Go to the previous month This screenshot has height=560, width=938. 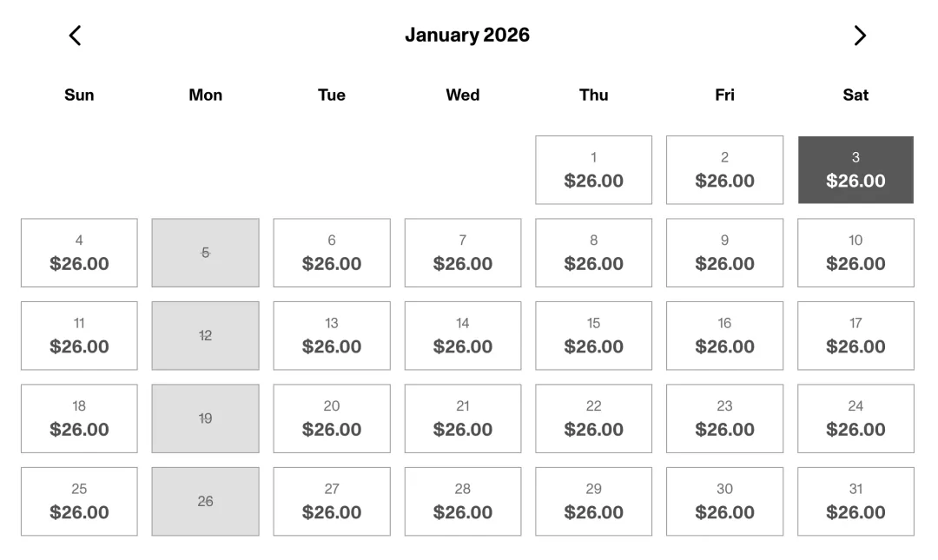(76, 36)
